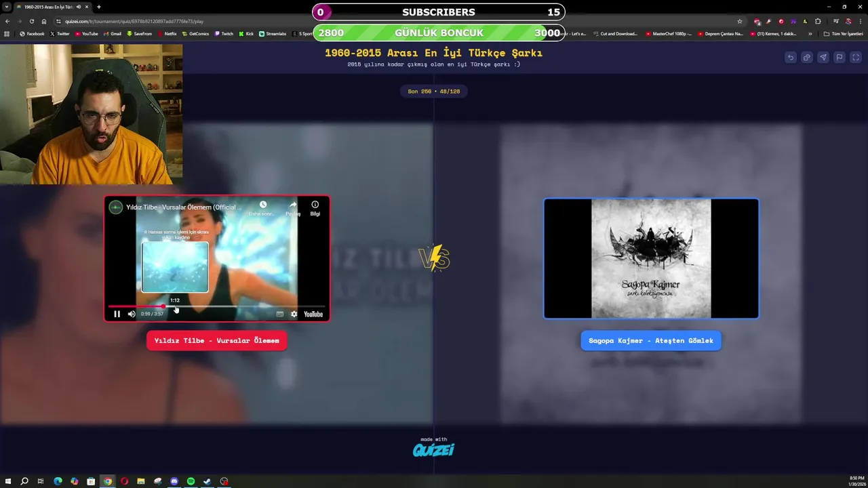Go back in browser history

(x=7, y=21)
